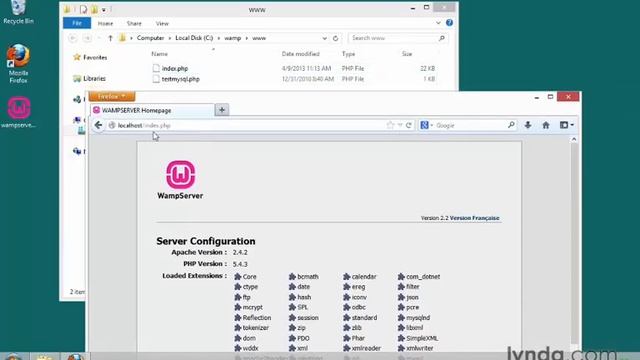Image resolution: width=640 pixels, height=360 pixels.
Task: Click wamp in Explorer breadcrumb
Action: click(x=232, y=38)
